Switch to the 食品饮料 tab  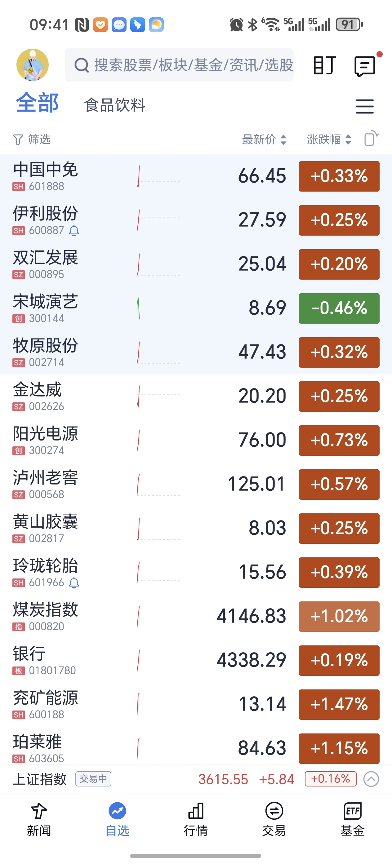(x=115, y=105)
